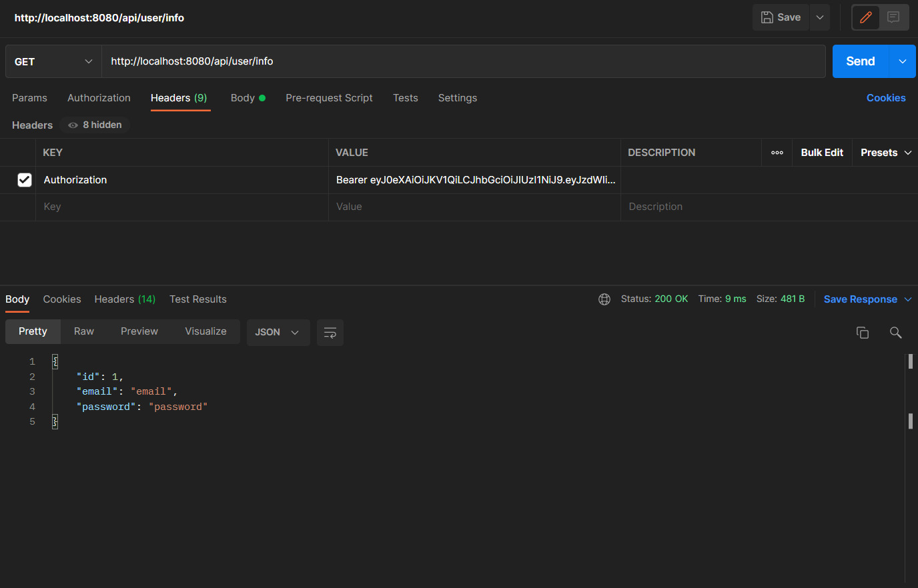The width and height of the screenshot is (918, 588).
Task: Expand the Save Response dropdown arrow
Action: coord(908,299)
